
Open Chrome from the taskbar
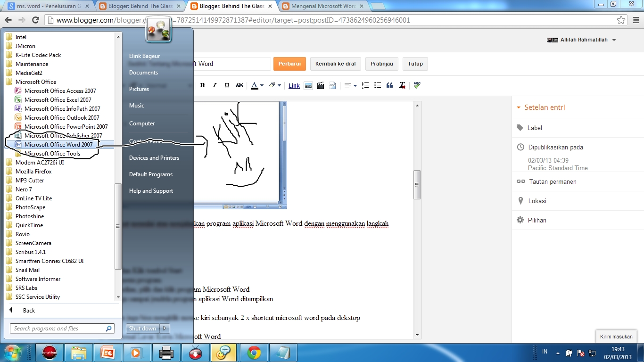coord(254,352)
